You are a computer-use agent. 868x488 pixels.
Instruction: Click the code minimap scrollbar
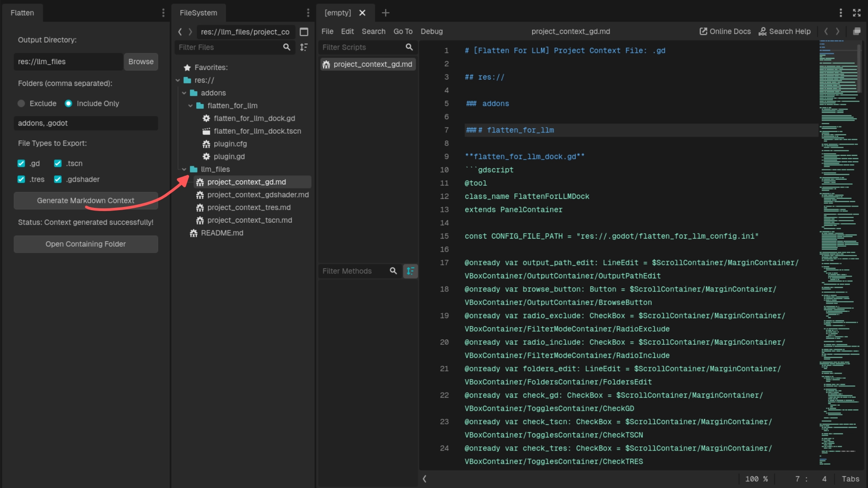coord(859,68)
